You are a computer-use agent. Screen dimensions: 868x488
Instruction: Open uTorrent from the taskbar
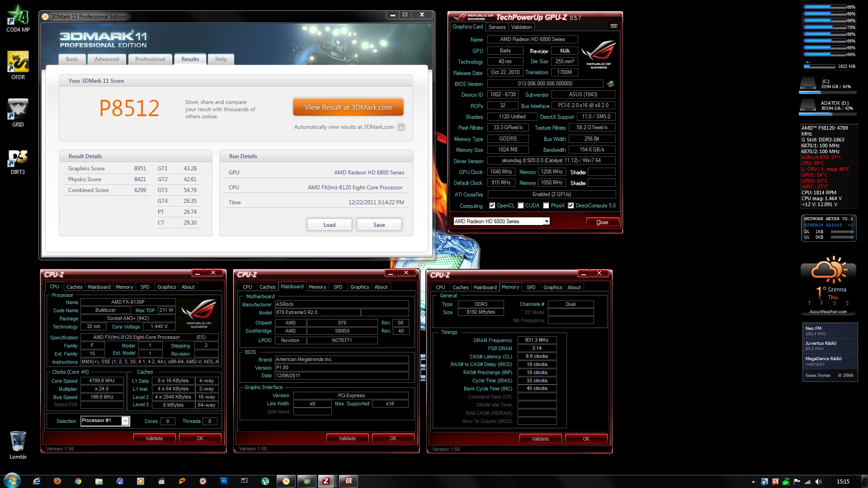pos(265,481)
